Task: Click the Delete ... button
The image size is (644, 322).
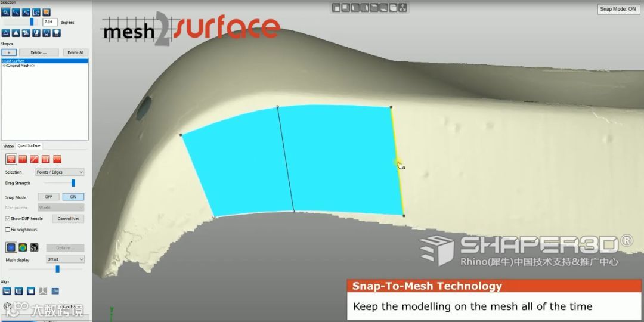Action: point(39,52)
